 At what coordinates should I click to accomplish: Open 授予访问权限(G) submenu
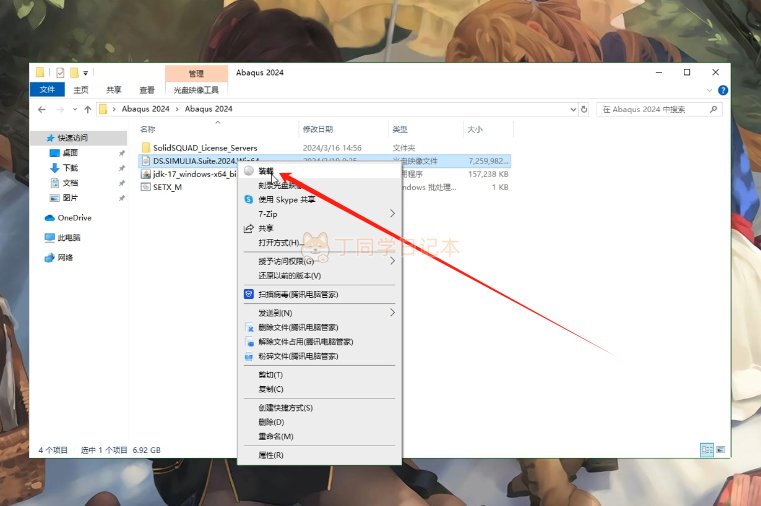pos(286,261)
